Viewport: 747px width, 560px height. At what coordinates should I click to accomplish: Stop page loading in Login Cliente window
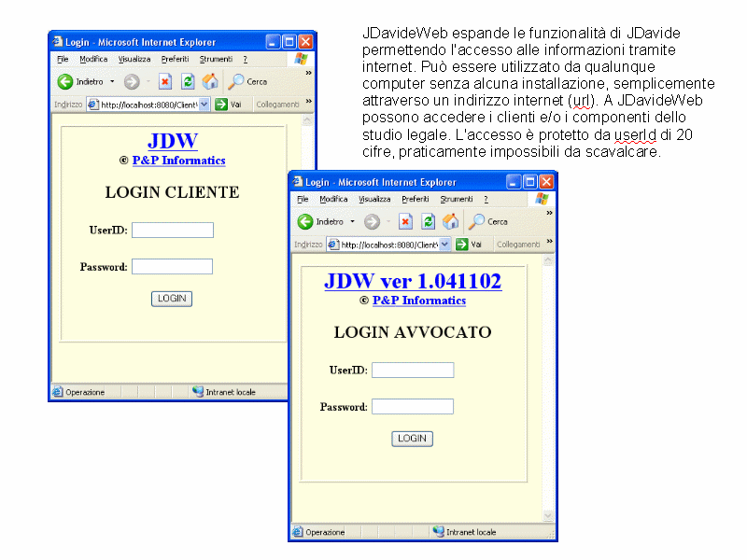[x=165, y=82]
